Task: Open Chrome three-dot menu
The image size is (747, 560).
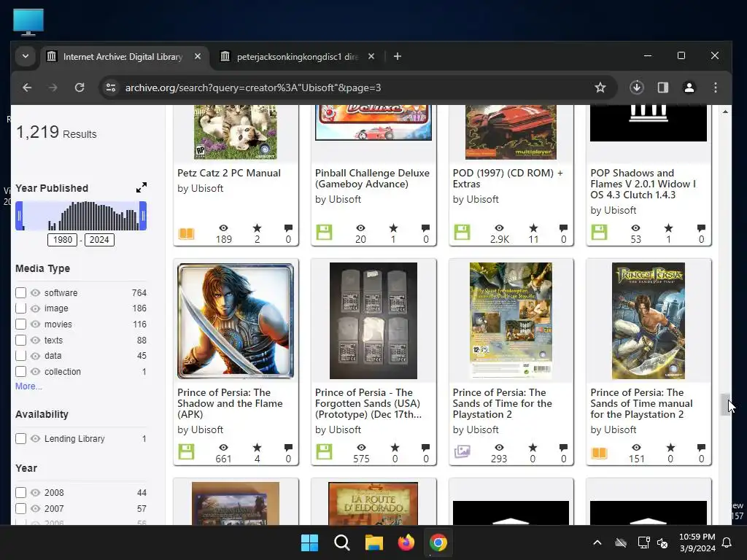Action: 715,87
